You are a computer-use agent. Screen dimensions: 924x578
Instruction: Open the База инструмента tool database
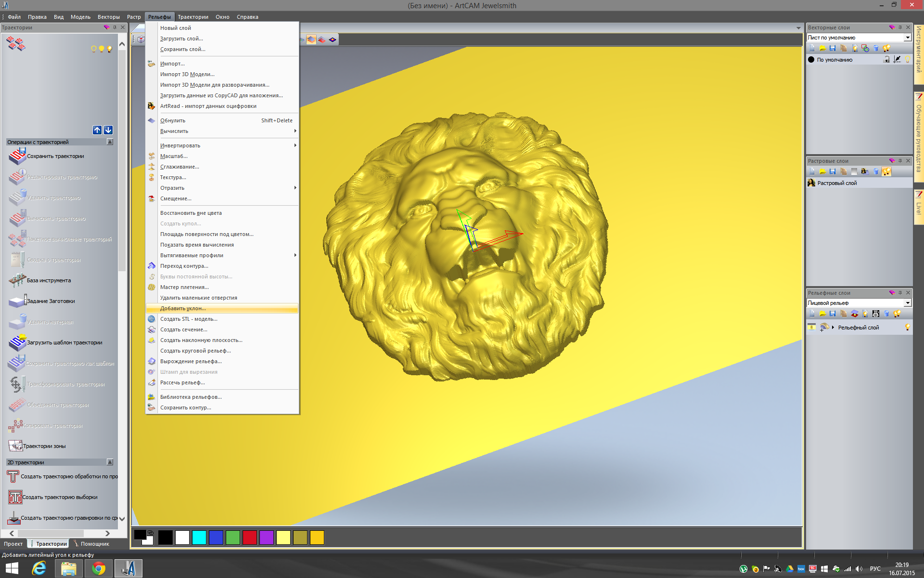click(x=17, y=280)
